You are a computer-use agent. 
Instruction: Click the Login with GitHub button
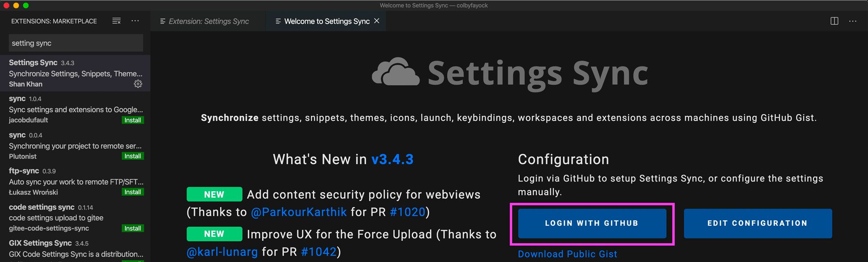pos(592,223)
